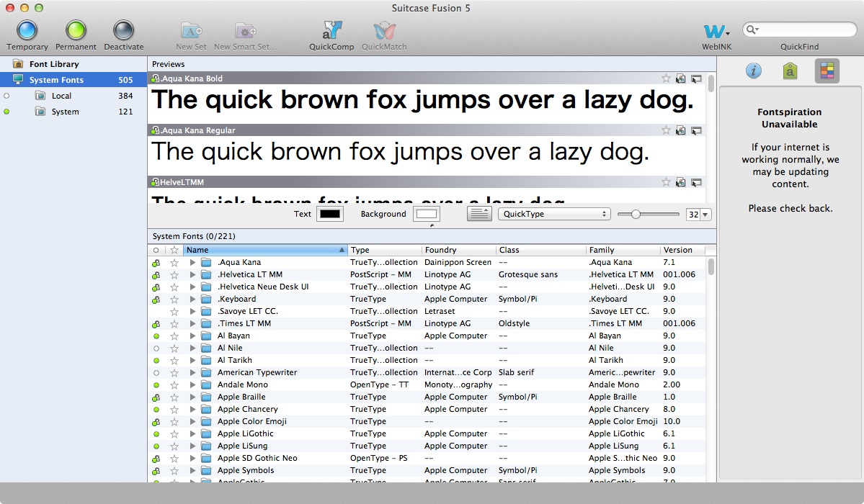Screen dimensions: 864x504
Task: Open the Attributes tag panel icon
Action: [790, 71]
